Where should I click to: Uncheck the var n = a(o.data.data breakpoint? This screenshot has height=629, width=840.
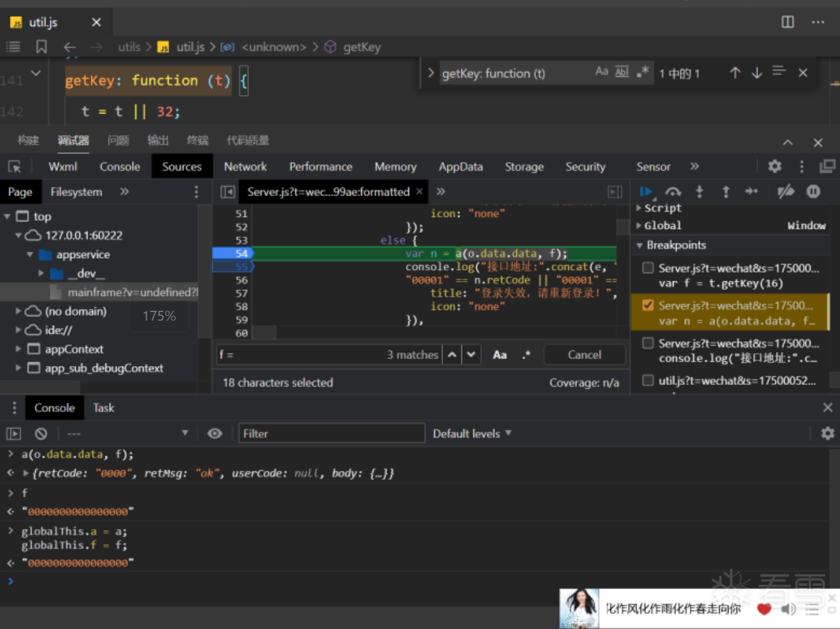pyautogui.click(x=648, y=306)
